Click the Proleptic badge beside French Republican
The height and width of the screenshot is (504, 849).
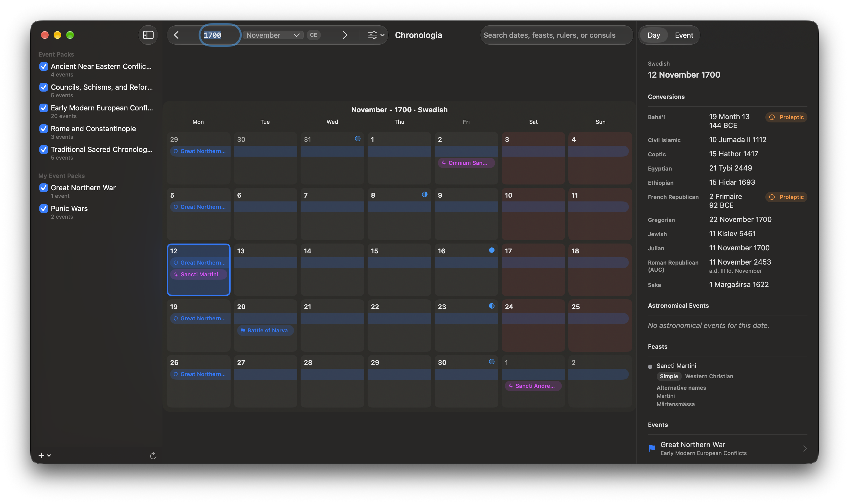(x=786, y=197)
